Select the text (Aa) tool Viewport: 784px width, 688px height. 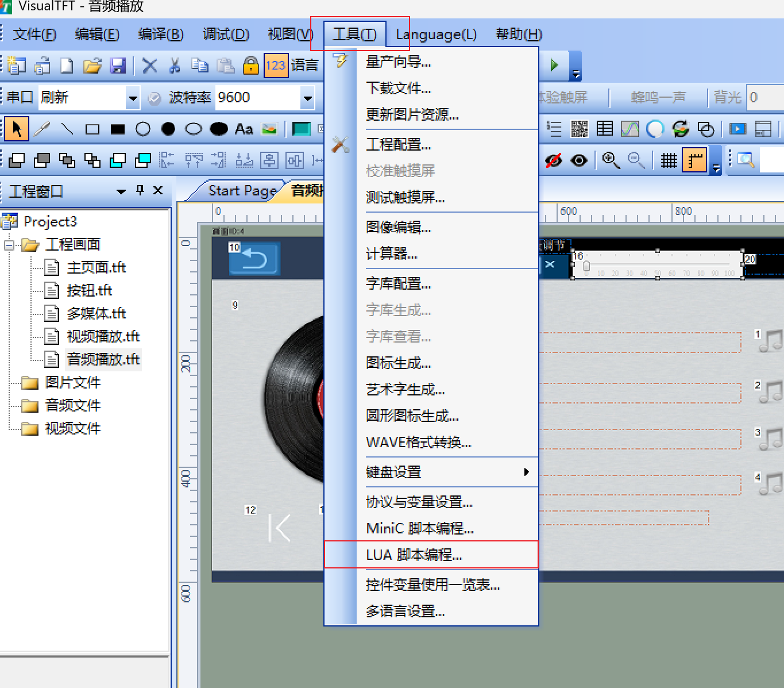[244, 129]
